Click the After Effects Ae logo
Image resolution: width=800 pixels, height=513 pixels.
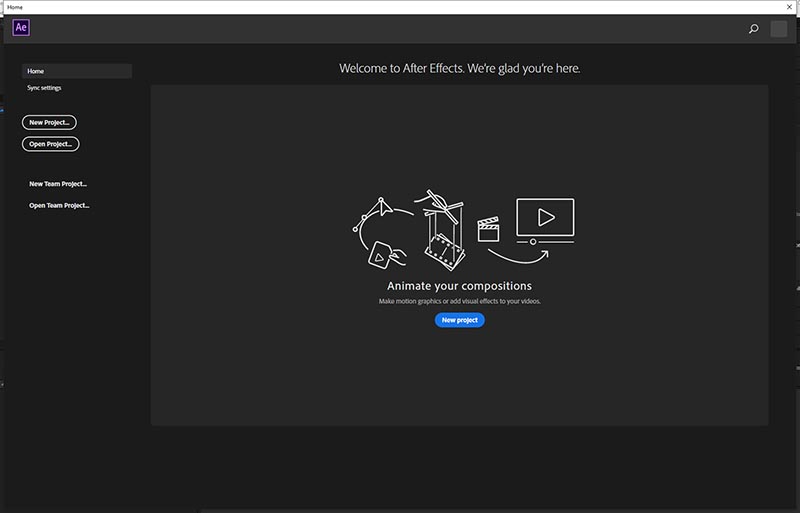(21, 28)
